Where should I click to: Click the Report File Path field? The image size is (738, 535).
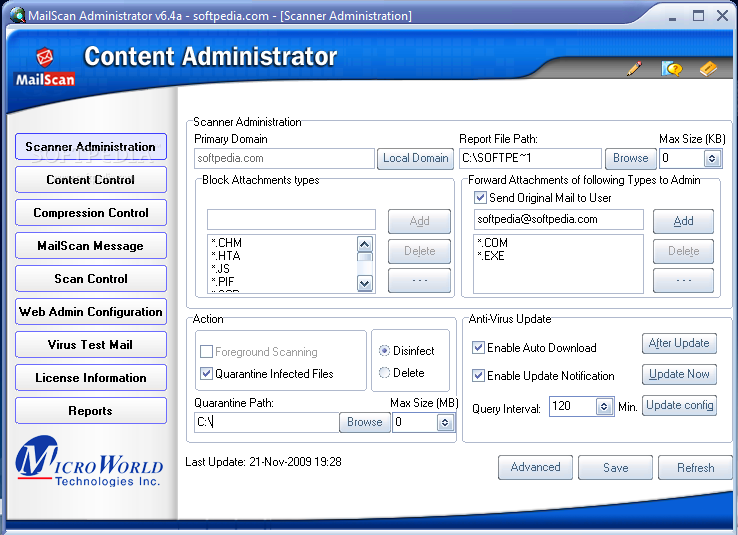pyautogui.click(x=530, y=158)
